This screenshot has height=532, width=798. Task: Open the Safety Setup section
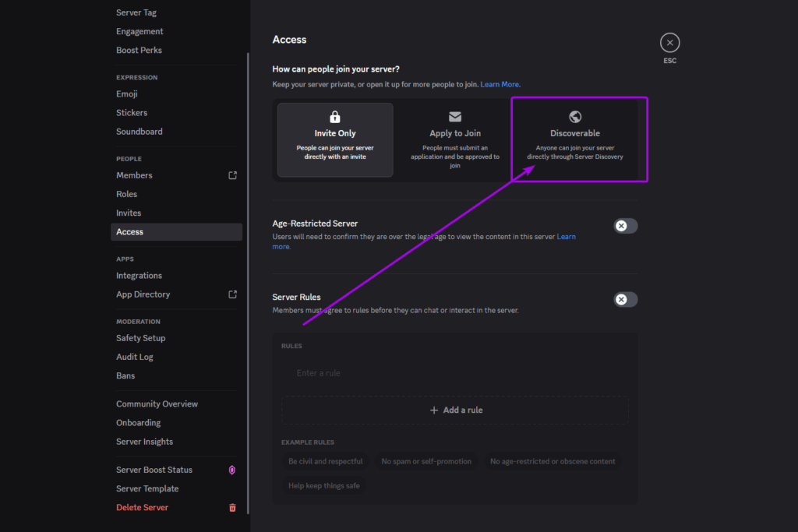pyautogui.click(x=140, y=337)
